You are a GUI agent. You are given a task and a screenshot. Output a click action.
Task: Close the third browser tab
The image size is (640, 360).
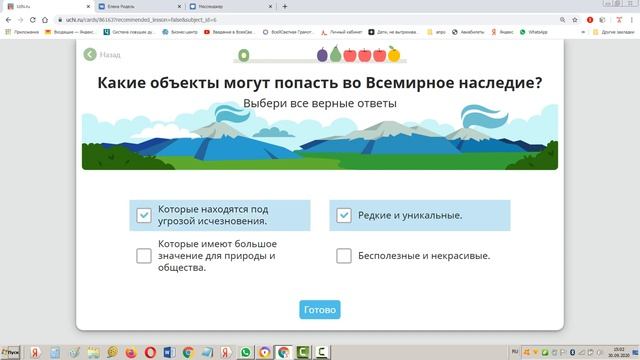click(x=270, y=7)
